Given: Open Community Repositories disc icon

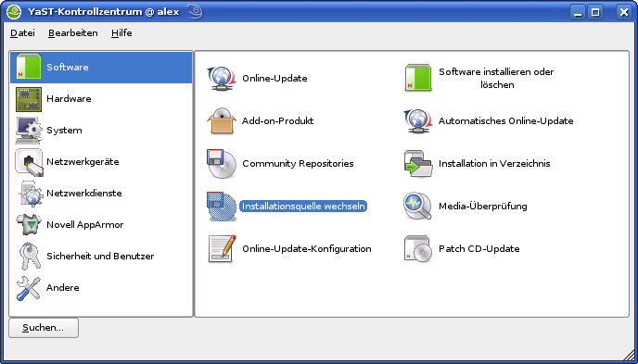Looking at the screenshot, I should (x=222, y=163).
